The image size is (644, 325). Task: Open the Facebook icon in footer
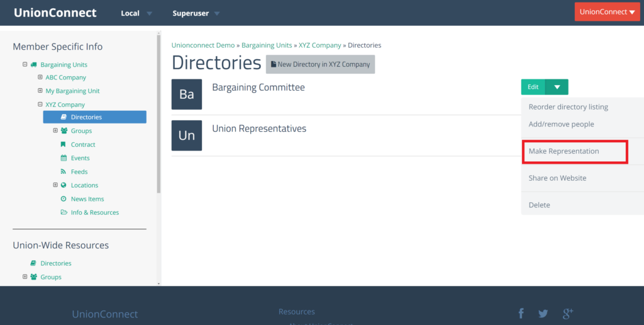click(521, 314)
